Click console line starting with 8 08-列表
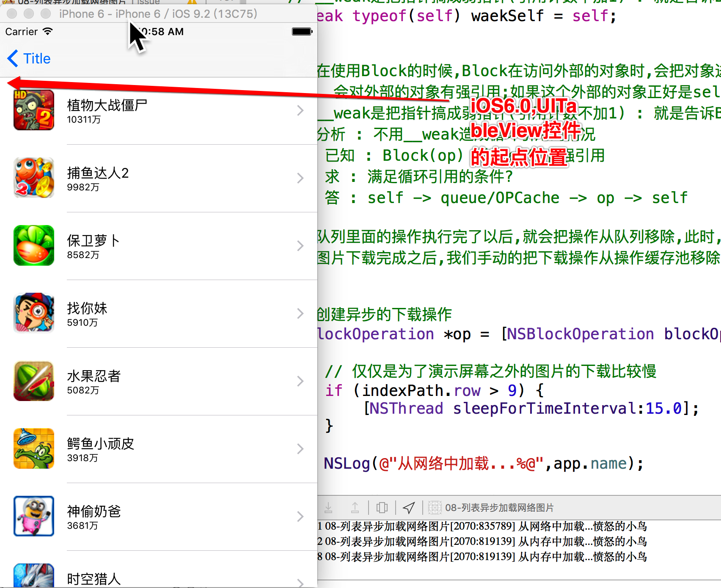721x588 pixels. click(482, 557)
